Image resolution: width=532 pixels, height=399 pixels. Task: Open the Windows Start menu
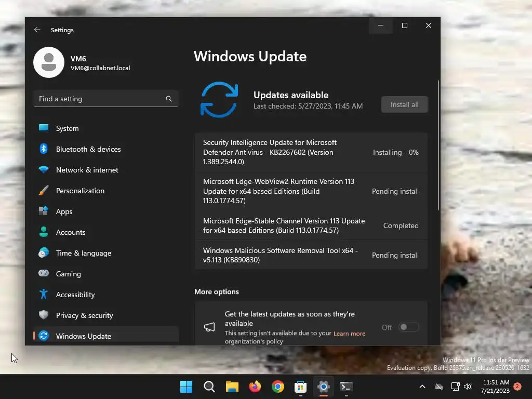coord(186,387)
